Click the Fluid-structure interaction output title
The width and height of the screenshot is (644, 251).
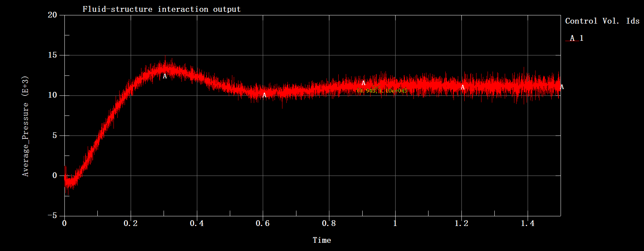161,9
